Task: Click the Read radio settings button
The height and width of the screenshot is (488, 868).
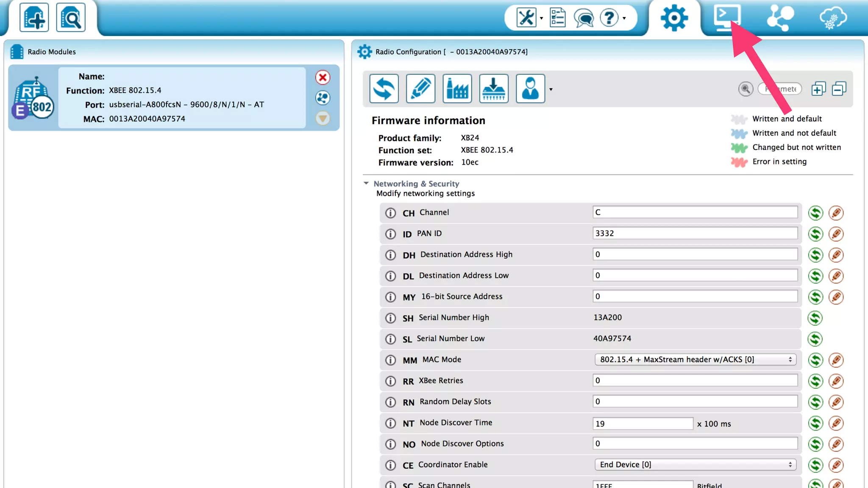Action: 384,89
